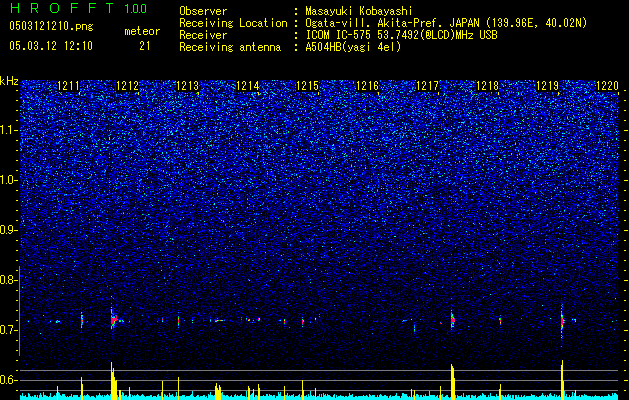Viewport: 629px width, 400px height.
Task: Click the 0.6 frequency axis label
Action: pos(9,380)
